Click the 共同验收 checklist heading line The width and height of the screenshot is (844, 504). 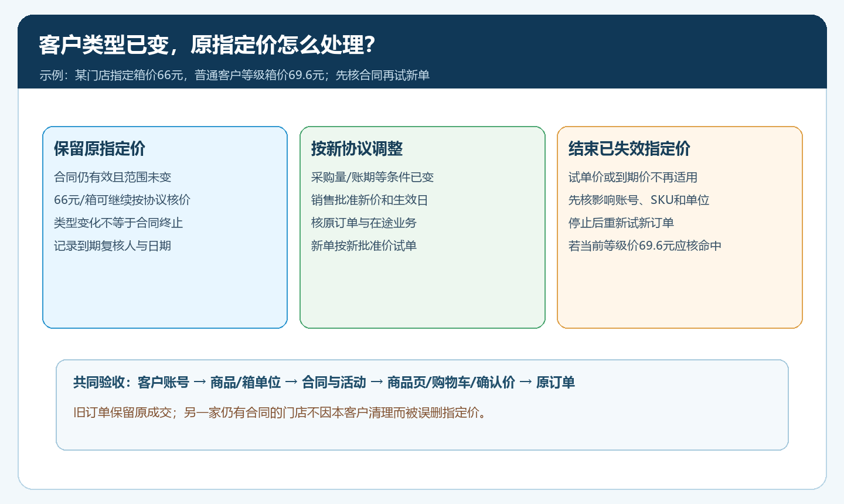click(324, 383)
